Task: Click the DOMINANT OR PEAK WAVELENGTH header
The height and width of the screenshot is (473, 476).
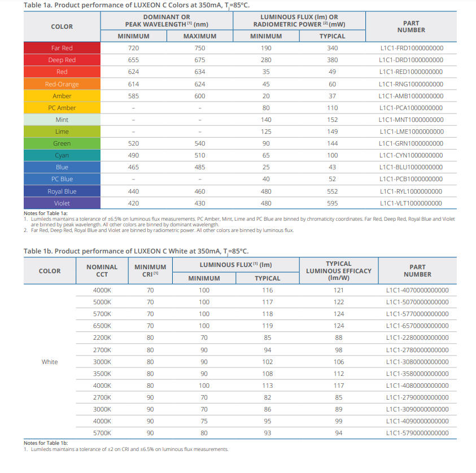Action: pos(167,21)
